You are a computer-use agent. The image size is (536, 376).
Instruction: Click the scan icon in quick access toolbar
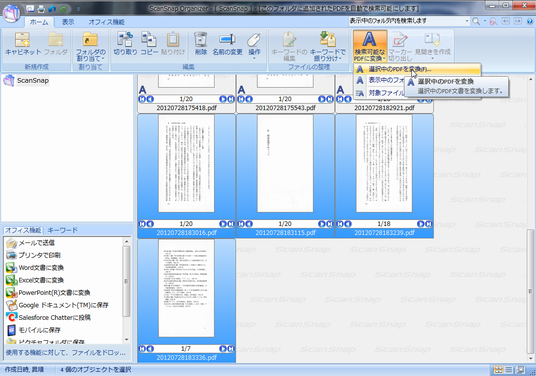click(x=30, y=9)
